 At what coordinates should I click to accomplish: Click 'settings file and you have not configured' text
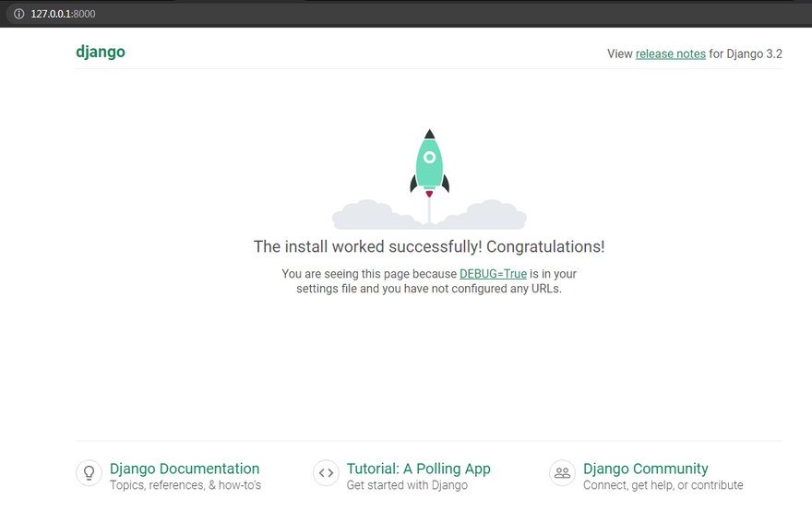(429, 289)
